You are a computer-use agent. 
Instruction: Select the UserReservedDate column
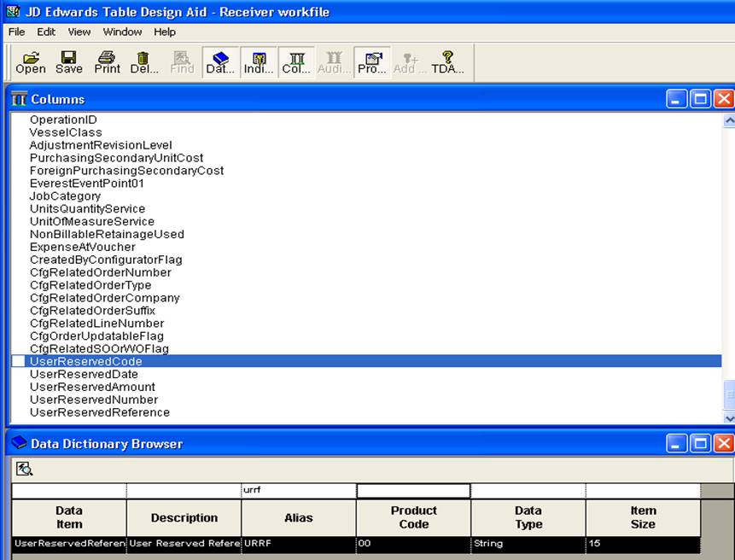point(84,374)
